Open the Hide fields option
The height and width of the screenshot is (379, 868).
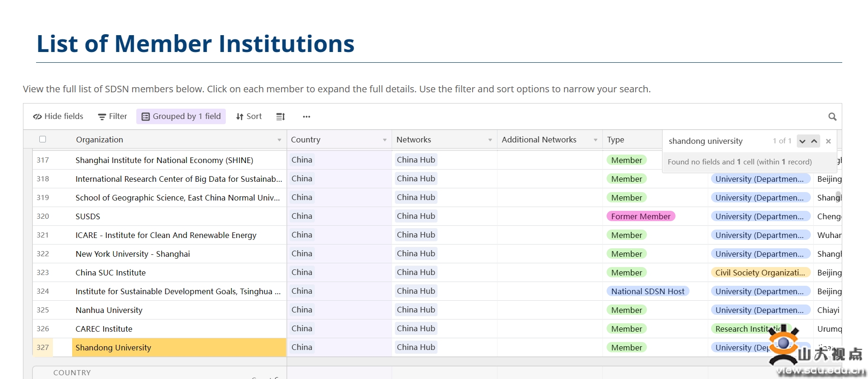58,116
